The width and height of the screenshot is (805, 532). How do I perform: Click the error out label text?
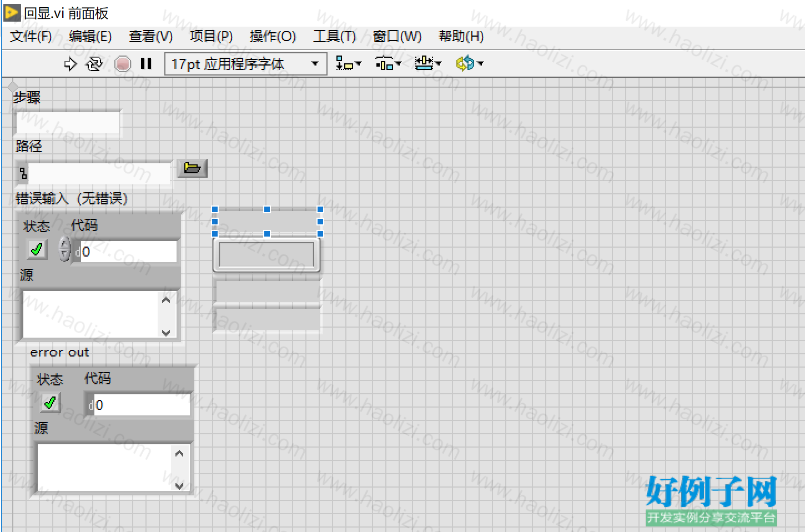click(x=59, y=352)
